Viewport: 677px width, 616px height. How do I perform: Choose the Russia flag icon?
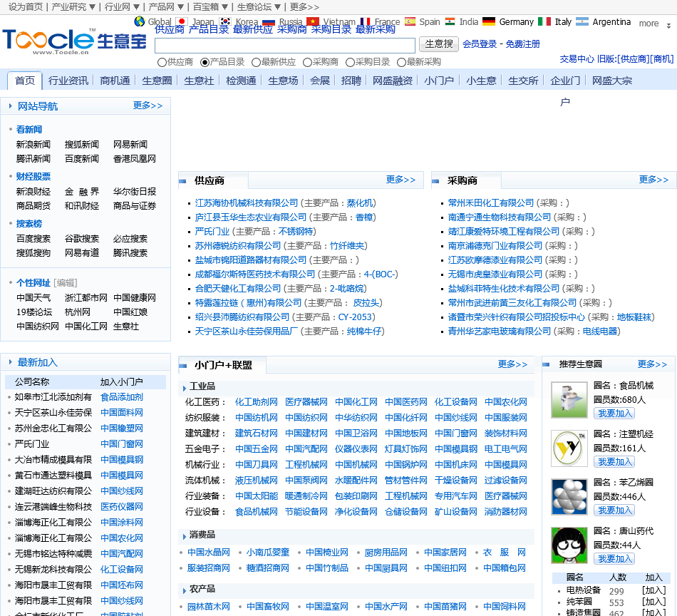point(269,21)
